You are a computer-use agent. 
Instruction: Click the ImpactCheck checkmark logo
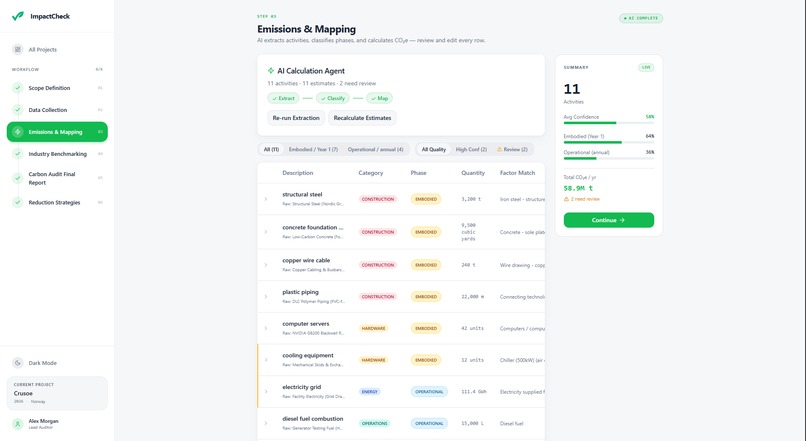17,16
